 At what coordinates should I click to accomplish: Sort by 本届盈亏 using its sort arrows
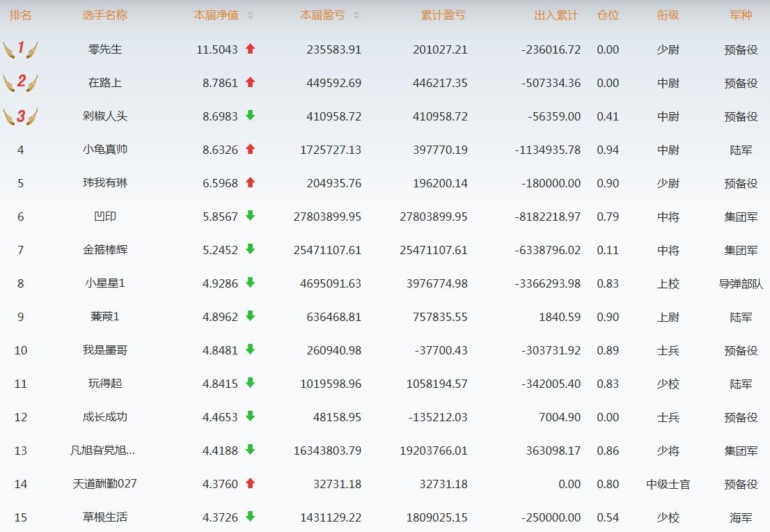(x=356, y=15)
